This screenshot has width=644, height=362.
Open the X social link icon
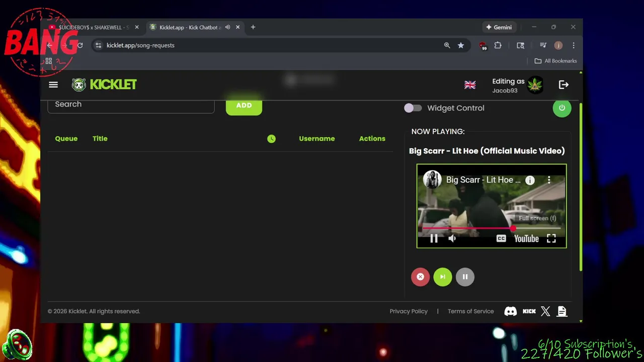(x=545, y=311)
